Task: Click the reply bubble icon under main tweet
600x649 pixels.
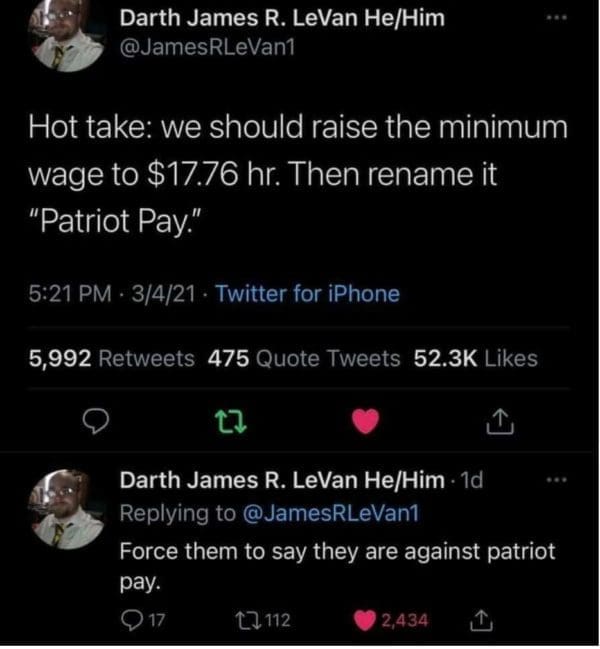Action: [96, 422]
